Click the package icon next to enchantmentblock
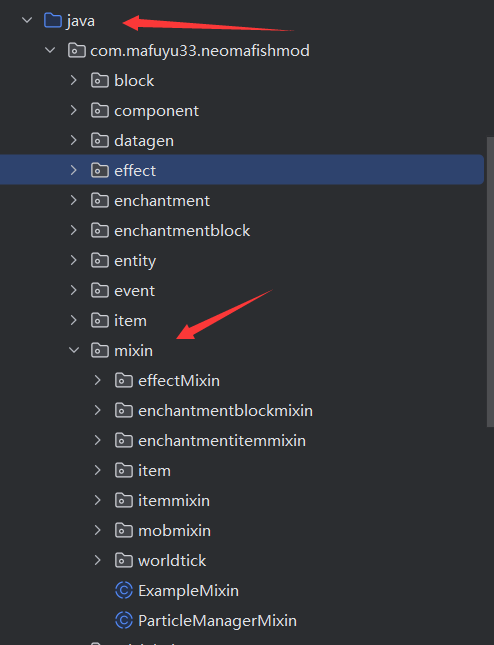The width and height of the screenshot is (494, 645). click(100, 230)
